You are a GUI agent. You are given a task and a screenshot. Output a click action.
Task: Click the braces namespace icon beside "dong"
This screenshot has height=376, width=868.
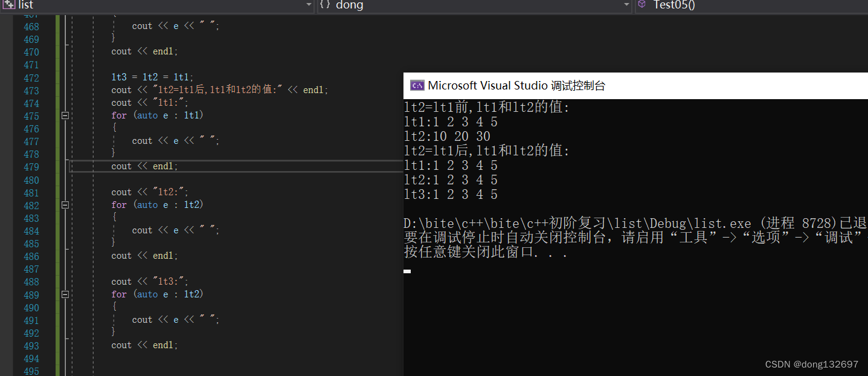coord(324,5)
